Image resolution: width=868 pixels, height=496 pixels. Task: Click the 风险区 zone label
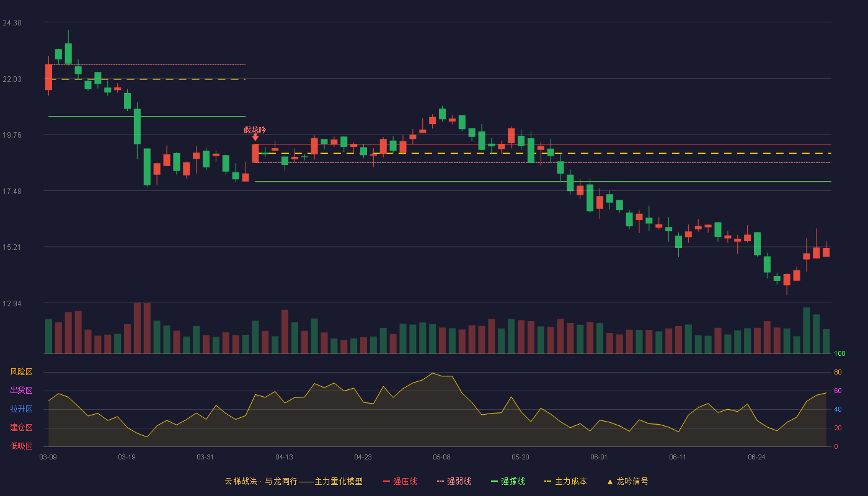[x=21, y=372]
